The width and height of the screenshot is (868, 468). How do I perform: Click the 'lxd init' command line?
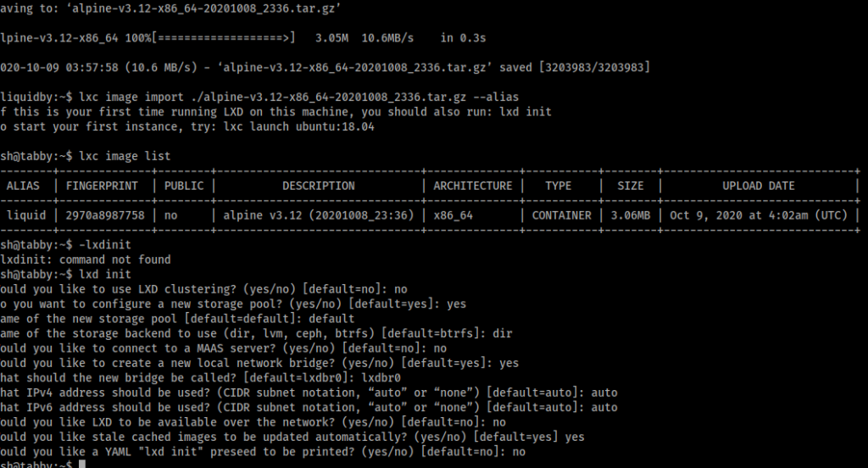tap(66, 274)
